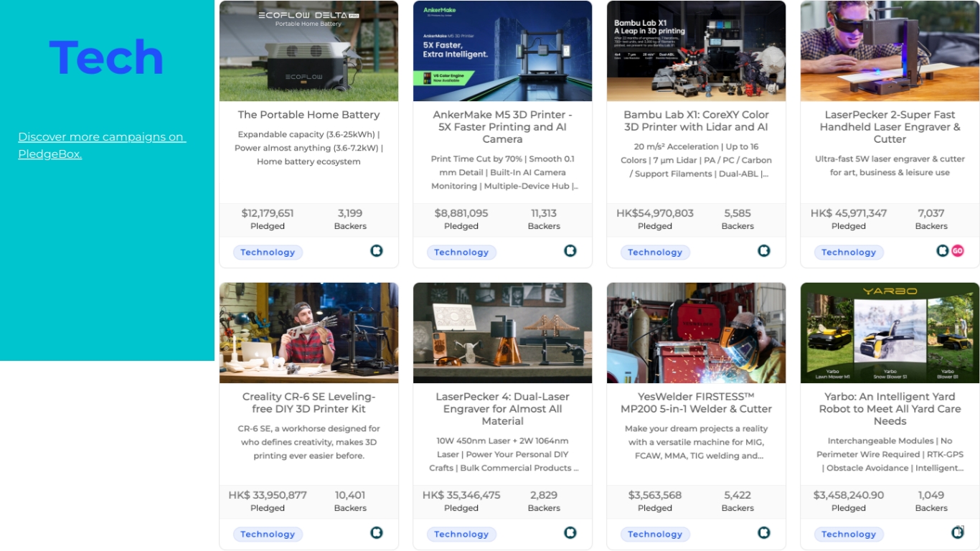Select Technology tag on Bambu Lab X1 card
Image resolution: width=980 pixels, height=551 pixels.
[655, 253]
